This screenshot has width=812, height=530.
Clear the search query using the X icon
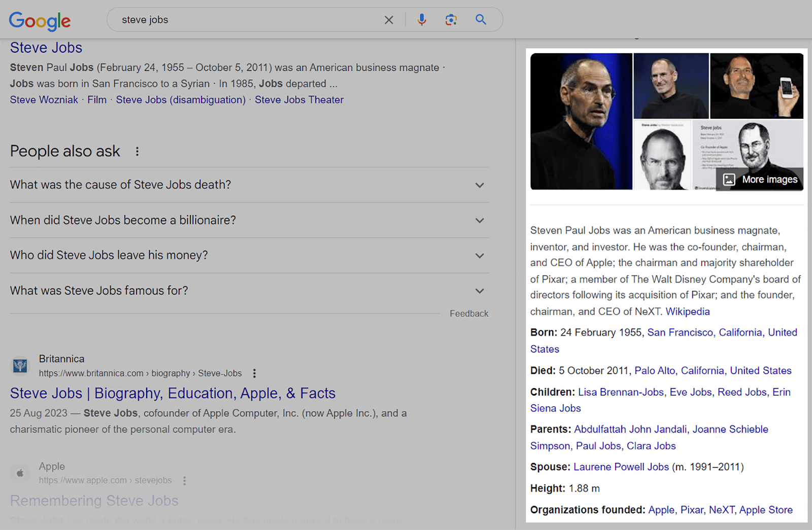pyautogui.click(x=389, y=20)
